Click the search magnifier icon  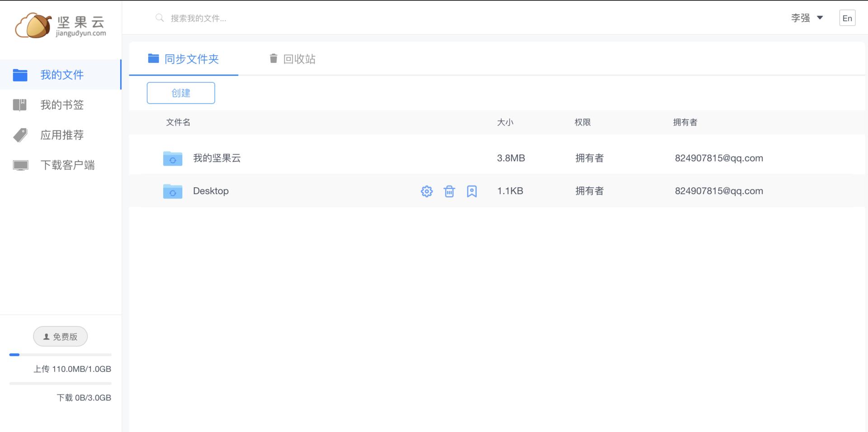click(x=159, y=18)
